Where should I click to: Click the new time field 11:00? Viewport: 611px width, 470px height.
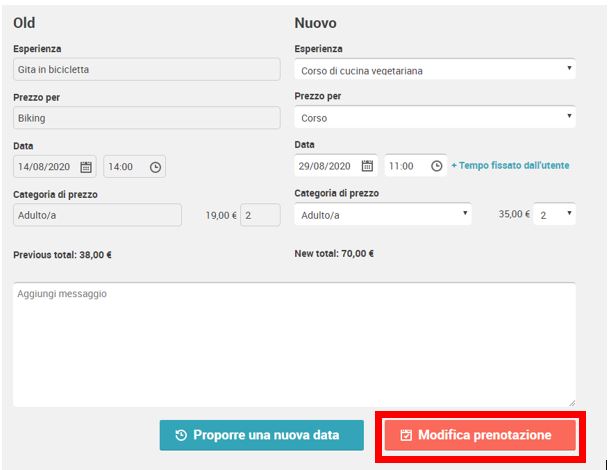point(415,166)
